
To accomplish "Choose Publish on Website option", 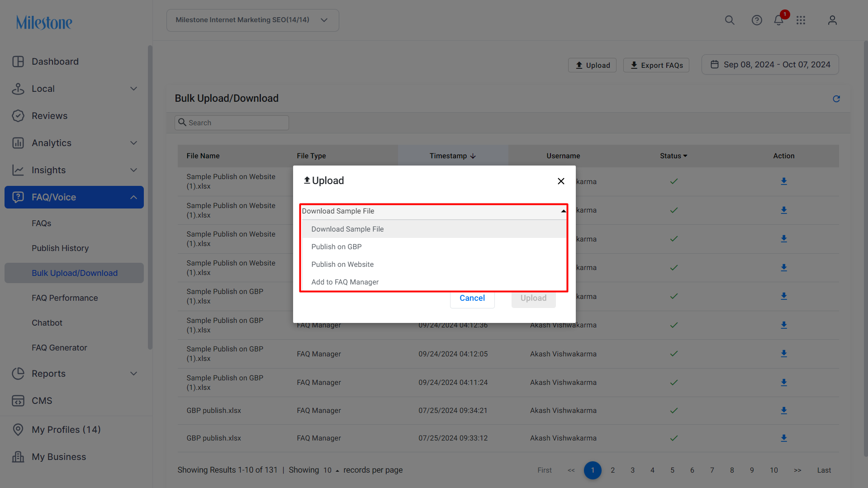I will [434, 265].
